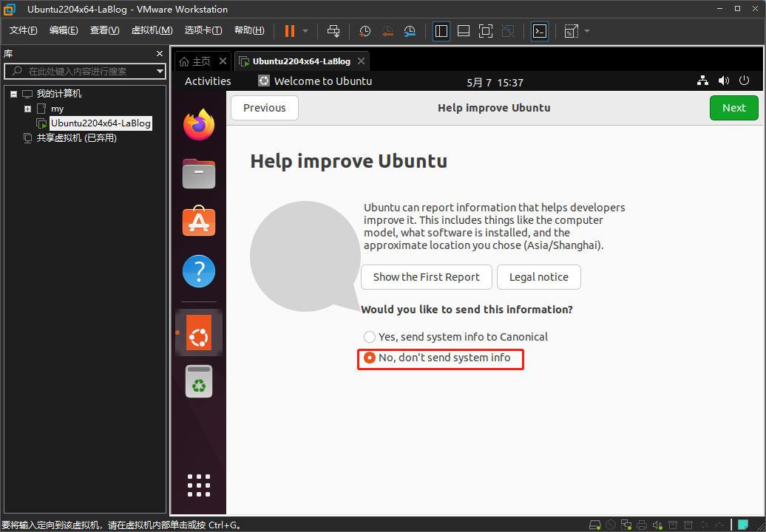Click the printer status icon
Viewport: 766px width, 532px height.
642,525
